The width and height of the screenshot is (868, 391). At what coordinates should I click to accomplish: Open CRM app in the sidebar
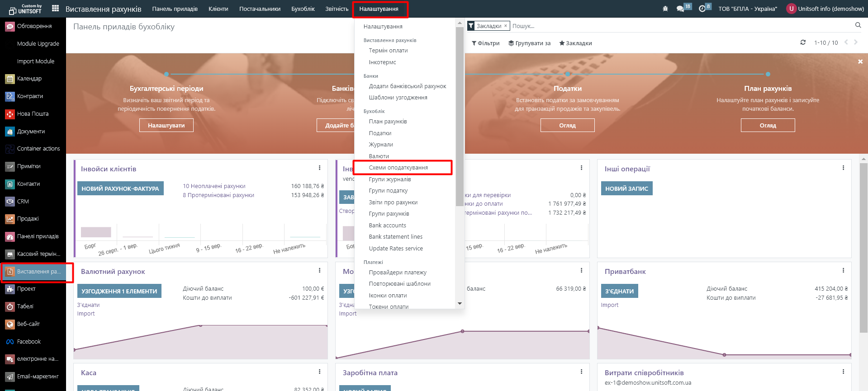click(x=23, y=202)
